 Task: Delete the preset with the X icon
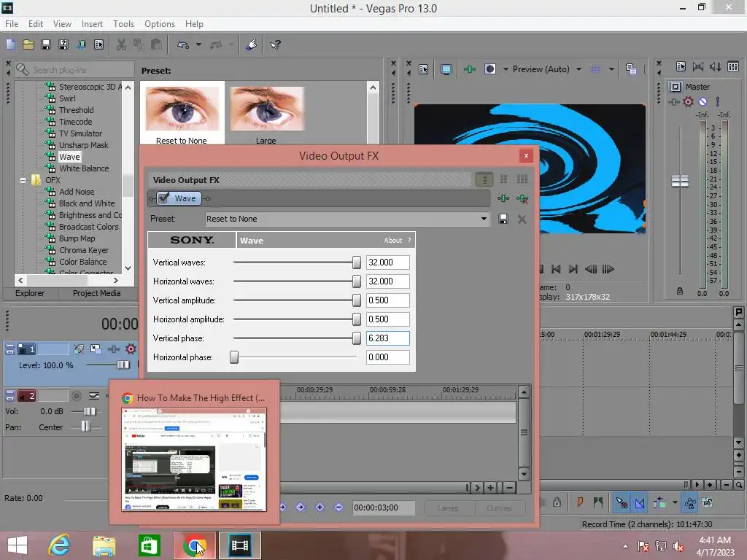click(522, 219)
